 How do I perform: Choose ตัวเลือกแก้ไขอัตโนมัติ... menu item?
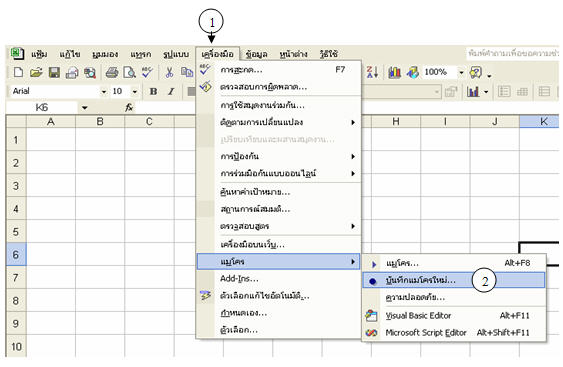click(279, 296)
